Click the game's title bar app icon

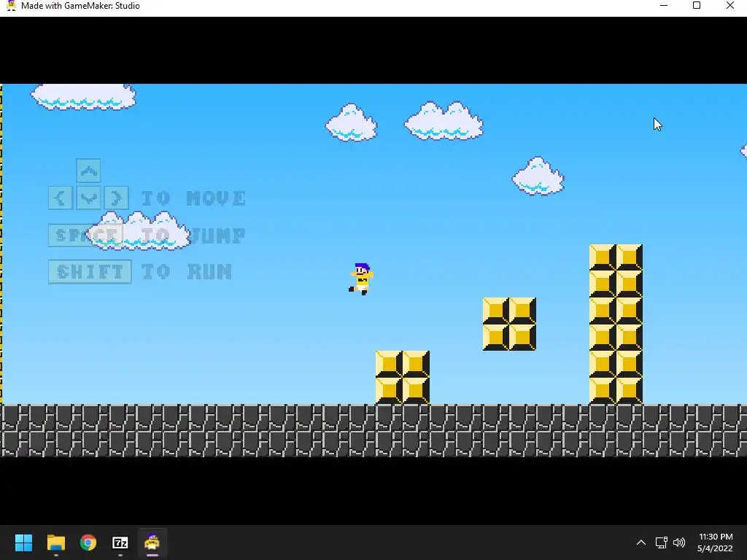11,6
